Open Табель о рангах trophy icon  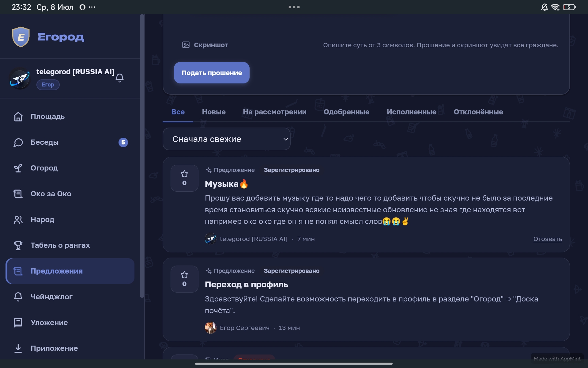[x=18, y=245]
